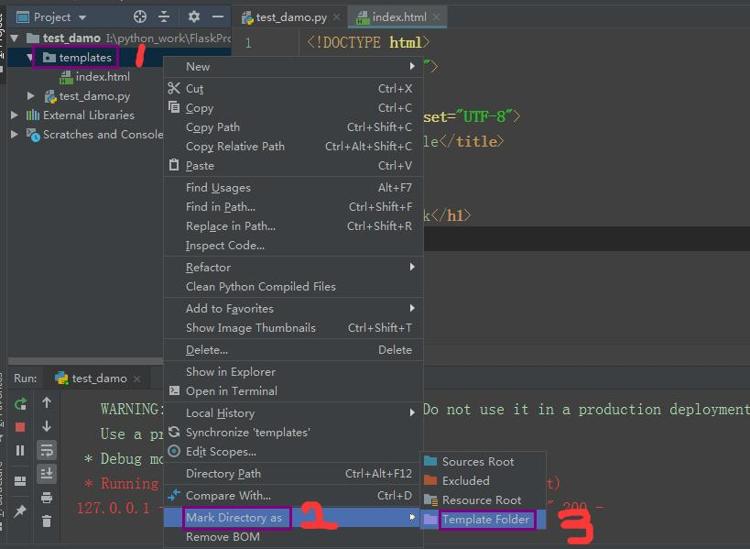Image resolution: width=750 pixels, height=549 pixels.
Task: Click Sources Root in the submenu
Action: pyautogui.click(x=477, y=462)
